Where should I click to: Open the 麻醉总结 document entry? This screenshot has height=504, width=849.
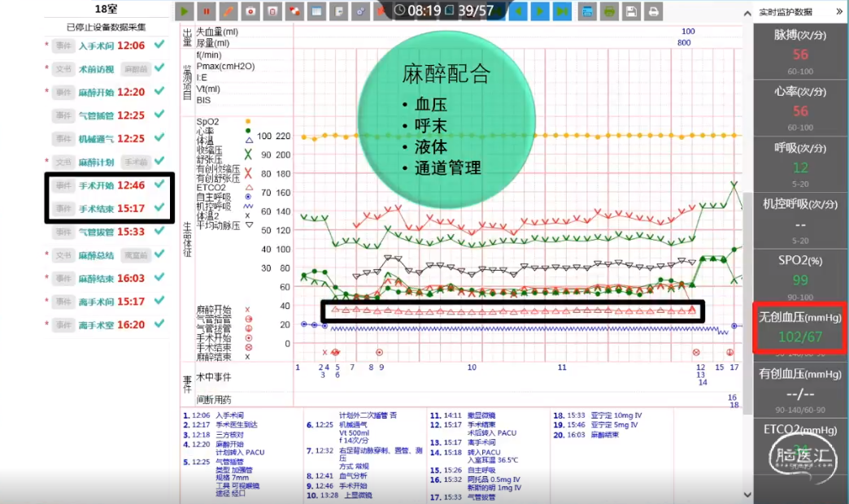click(97, 255)
